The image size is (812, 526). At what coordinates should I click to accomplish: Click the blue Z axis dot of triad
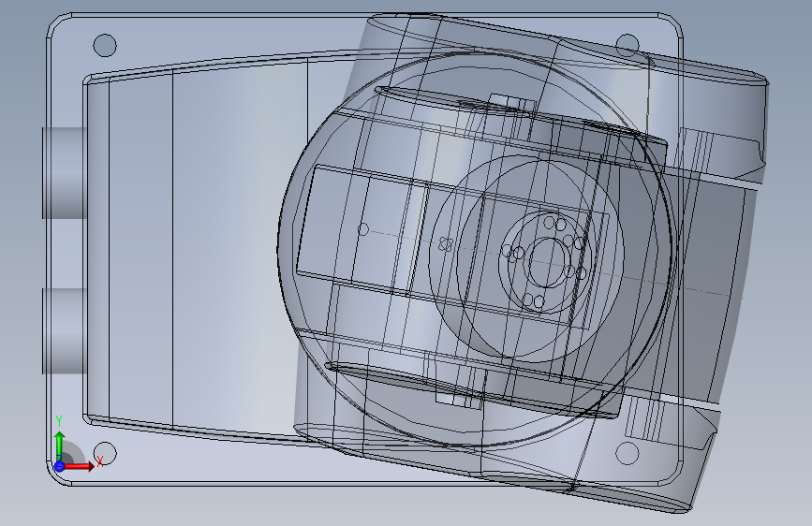[x=60, y=466]
